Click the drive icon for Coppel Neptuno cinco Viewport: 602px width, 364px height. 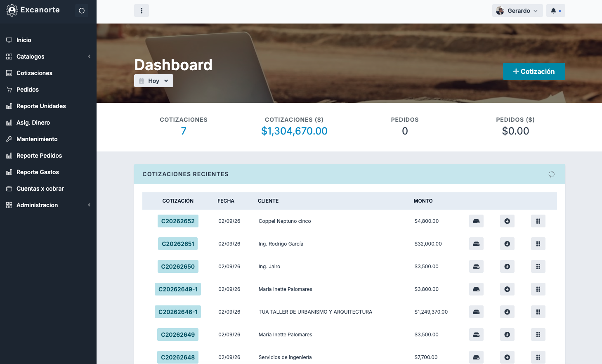click(476, 221)
